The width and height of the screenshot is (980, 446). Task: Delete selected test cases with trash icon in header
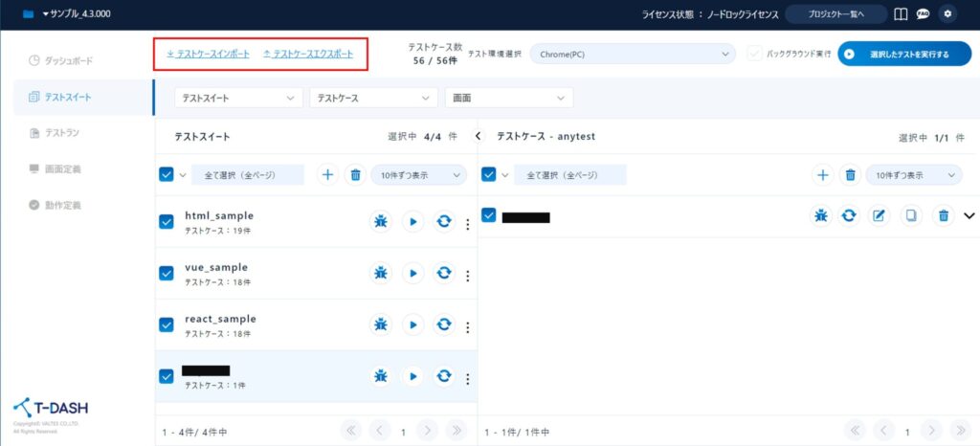(x=850, y=174)
